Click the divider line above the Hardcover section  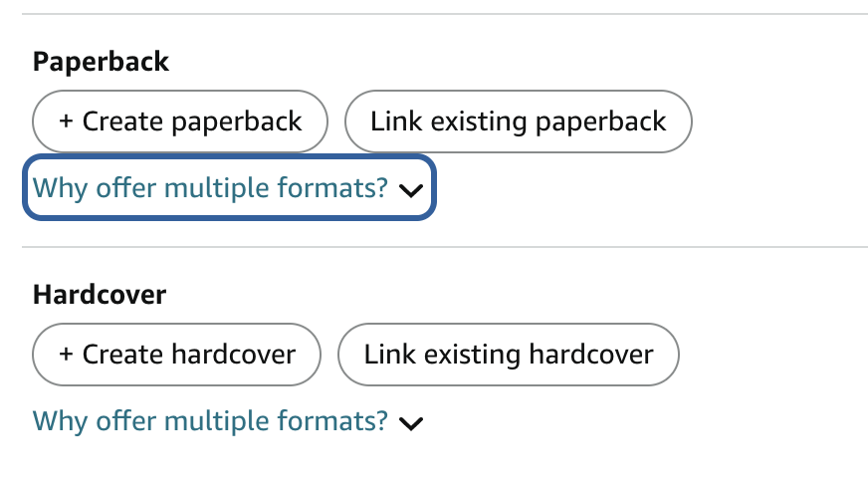pos(444,247)
